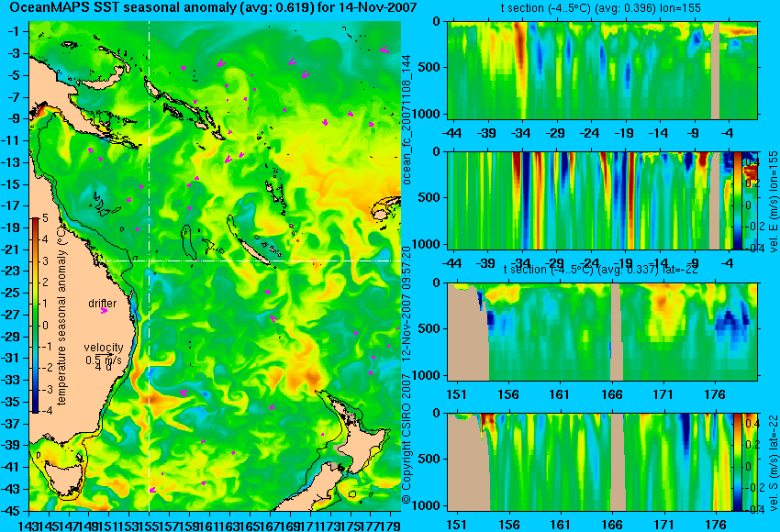Click the 'vel. E (m/s) lon=155' label

[x=773, y=202]
